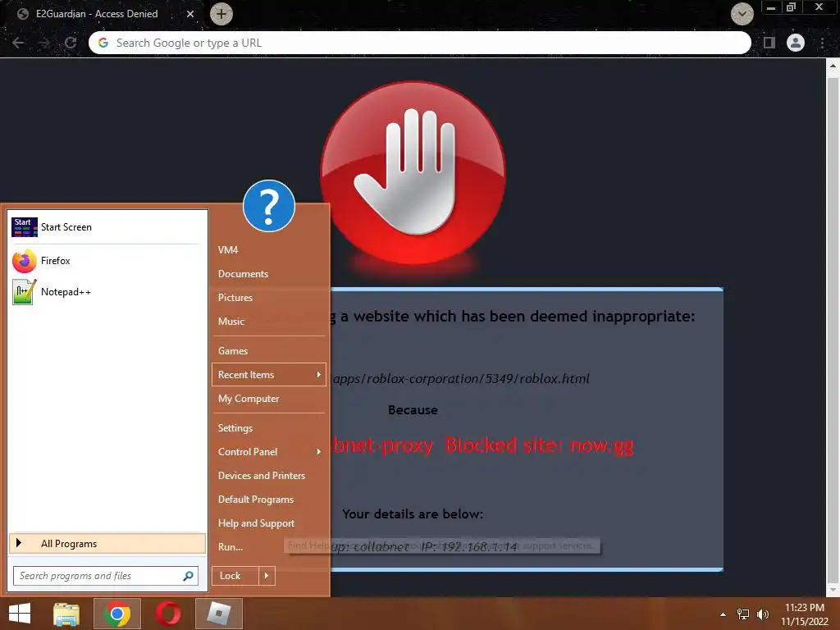Screen dimensions: 840x630
Task: Click the network tray icon
Action: point(743,614)
